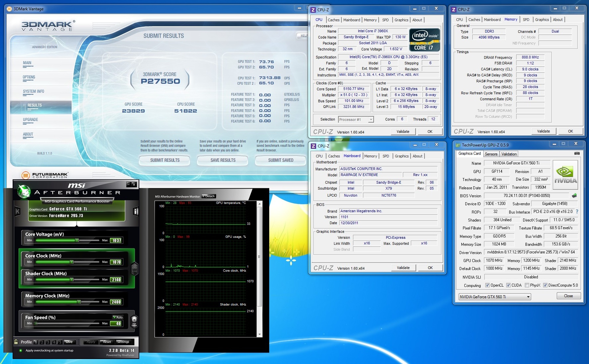Click the GPU-Z screenshot camera icon
589x364 pixels.
pyautogui.click(x=577, y=153)
